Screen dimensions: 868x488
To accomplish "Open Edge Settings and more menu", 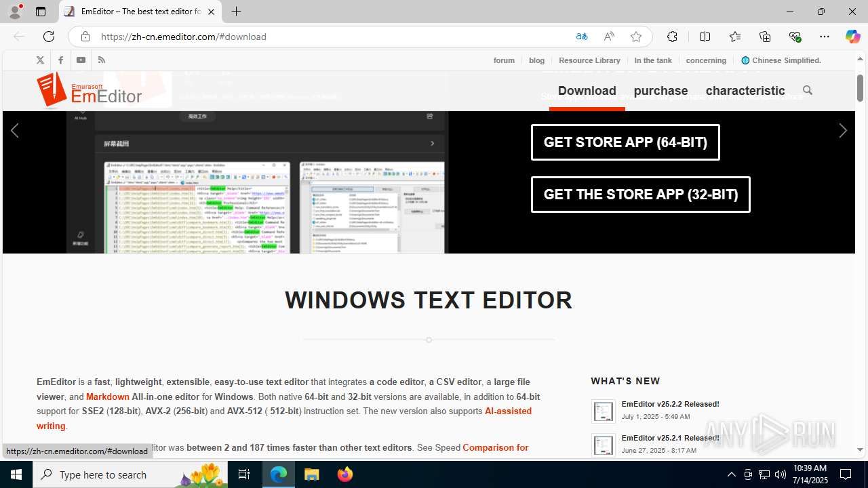I will pyautogui.click(x=825, y=37).
